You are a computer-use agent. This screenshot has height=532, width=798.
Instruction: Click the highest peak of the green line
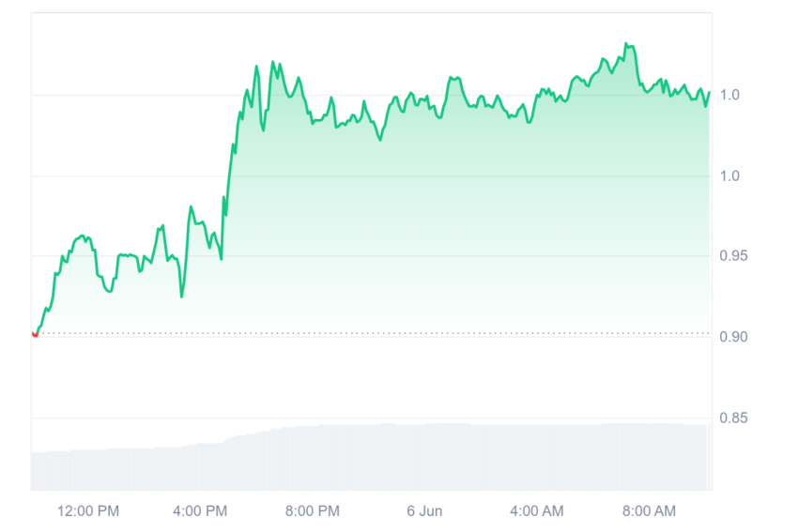pyautogui.click(x=626, y=44)
